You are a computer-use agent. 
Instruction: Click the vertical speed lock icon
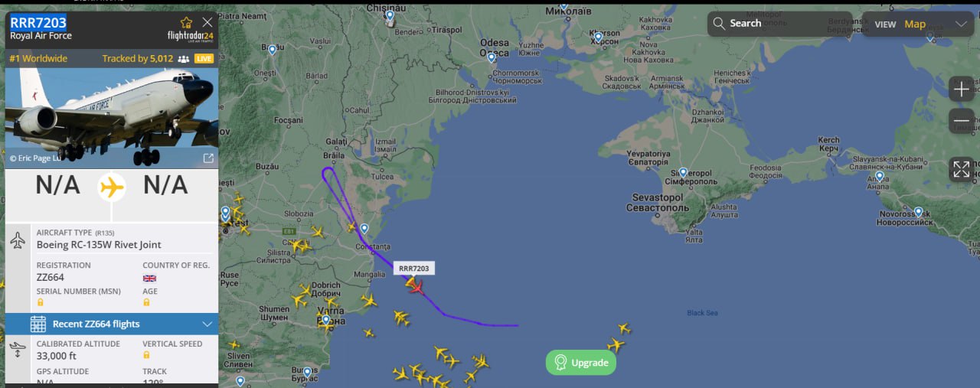pos(146,355)
